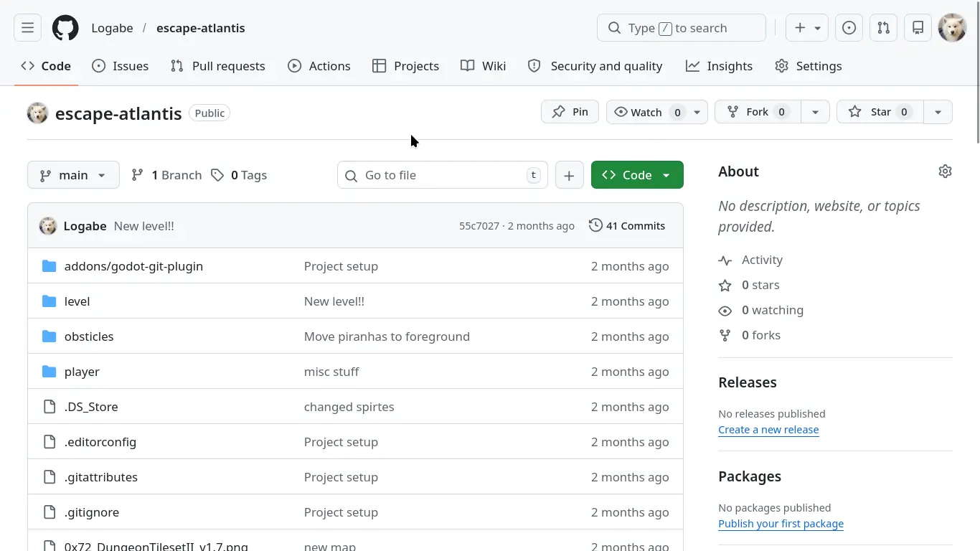Screen dimensions: 980x551
Task: View the 0 Tags list
Action: click(239, 175)
